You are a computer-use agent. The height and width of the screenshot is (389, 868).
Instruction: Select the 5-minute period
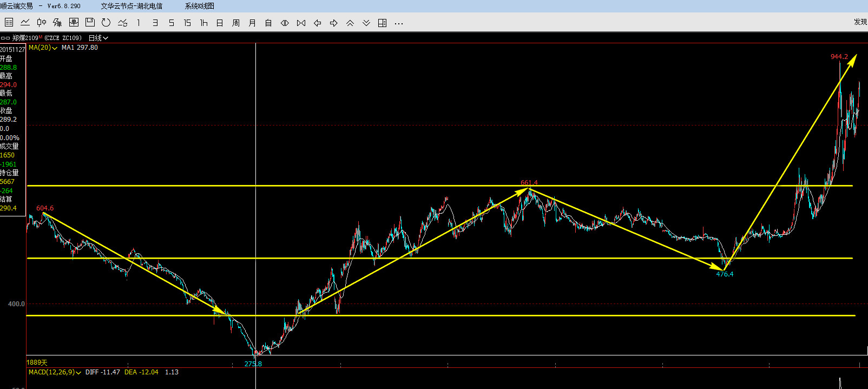172,23
